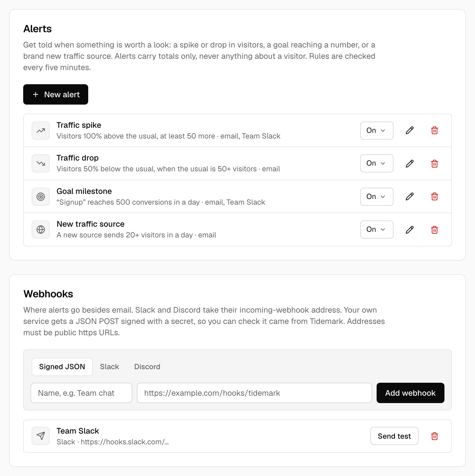The image size is (475, 476).
Task: Delete the New traffic source alert
Action: [435, 230]
